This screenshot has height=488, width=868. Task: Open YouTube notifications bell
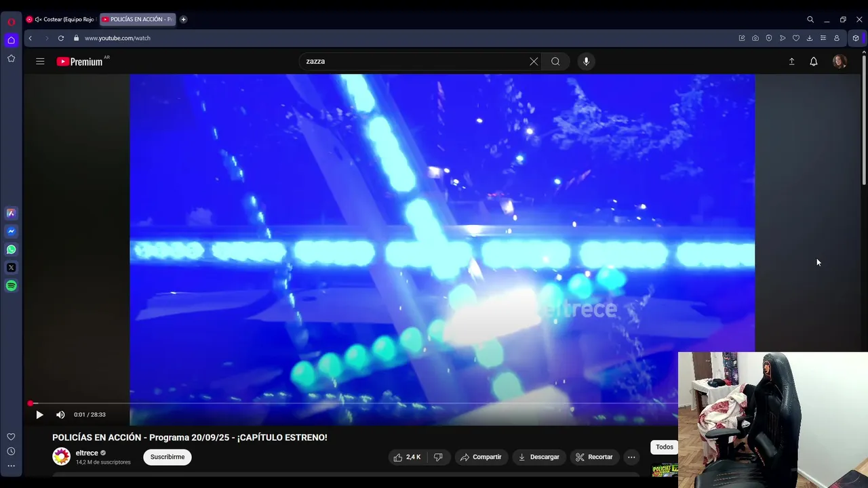pos(814,61)
